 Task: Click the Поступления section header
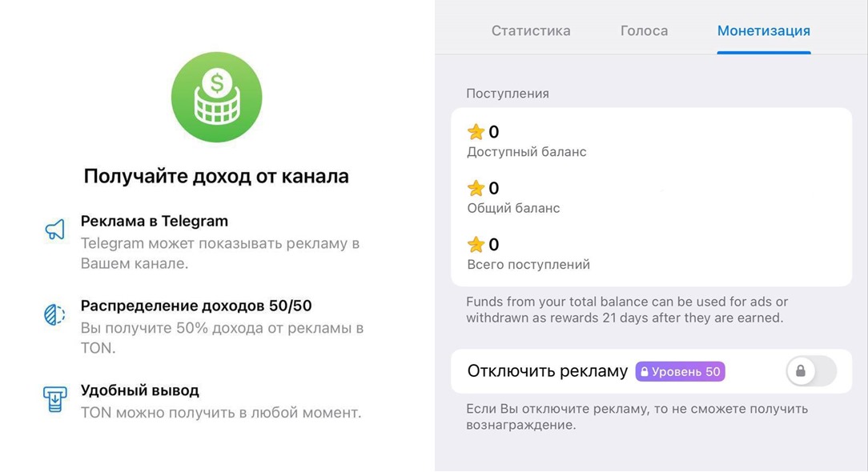coord(508,94)
